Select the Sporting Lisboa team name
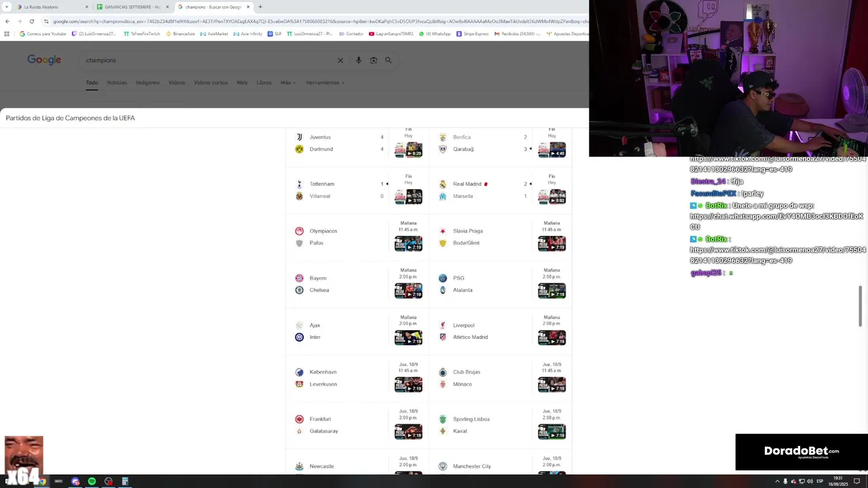The height and width of the screenshot is (488, 868). click(471, 419)
